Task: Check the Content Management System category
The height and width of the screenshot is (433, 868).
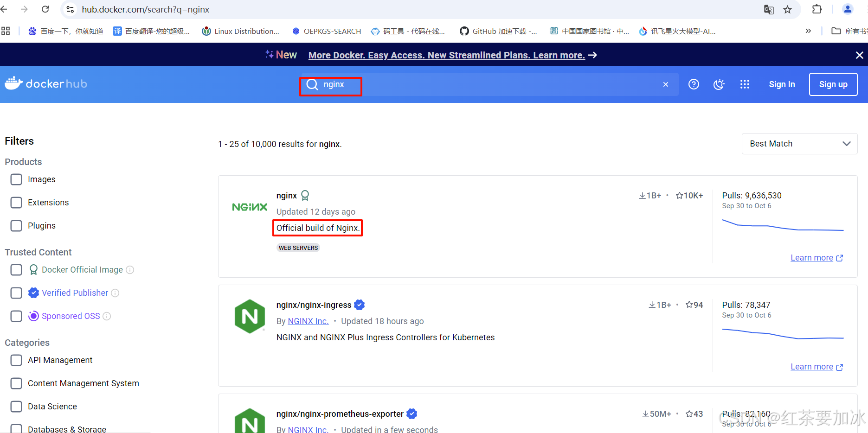Action: point(16,383)
